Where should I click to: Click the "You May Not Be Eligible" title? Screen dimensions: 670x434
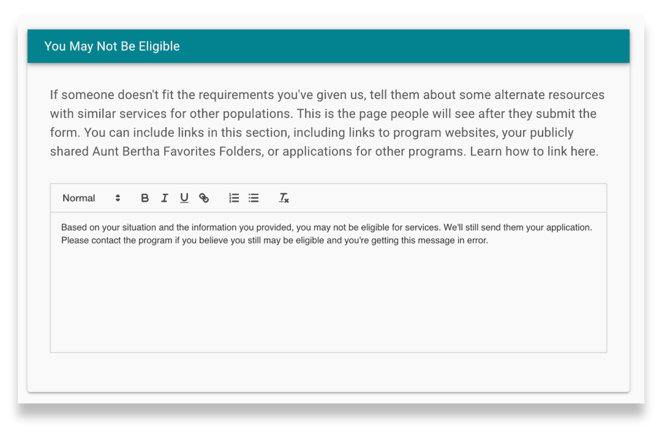click(112, 46)
